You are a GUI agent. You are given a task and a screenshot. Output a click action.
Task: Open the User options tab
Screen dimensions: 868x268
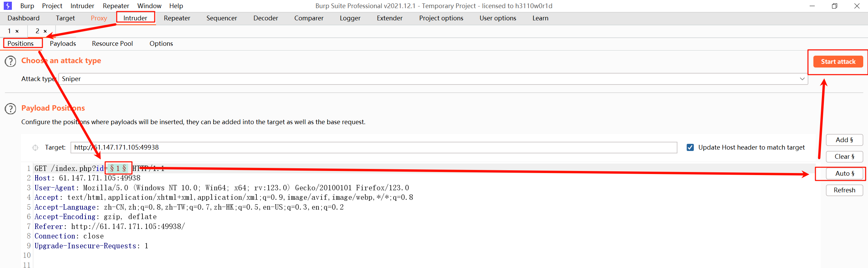[x=498, y=18]
